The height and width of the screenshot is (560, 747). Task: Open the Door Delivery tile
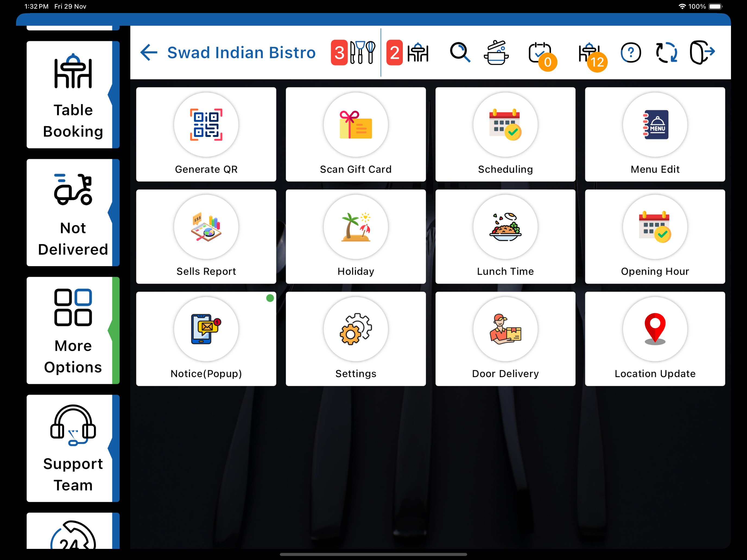click(505, 339)
